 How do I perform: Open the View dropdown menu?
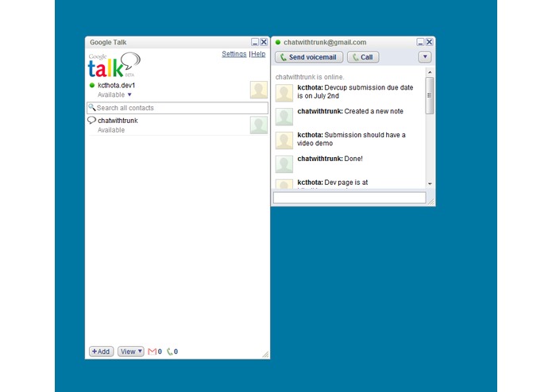click(x=130, y=352)
